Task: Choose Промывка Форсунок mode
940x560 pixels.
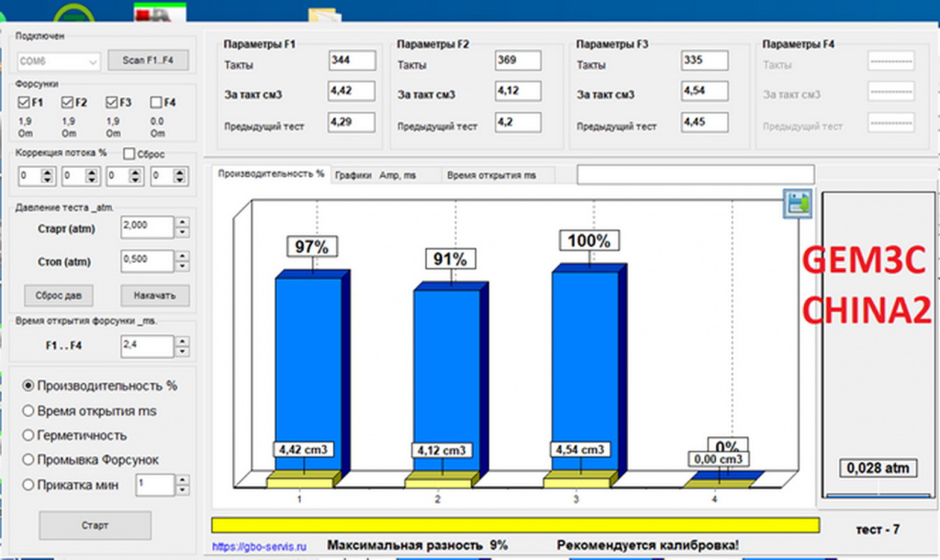Action: (x=28, y=460)
